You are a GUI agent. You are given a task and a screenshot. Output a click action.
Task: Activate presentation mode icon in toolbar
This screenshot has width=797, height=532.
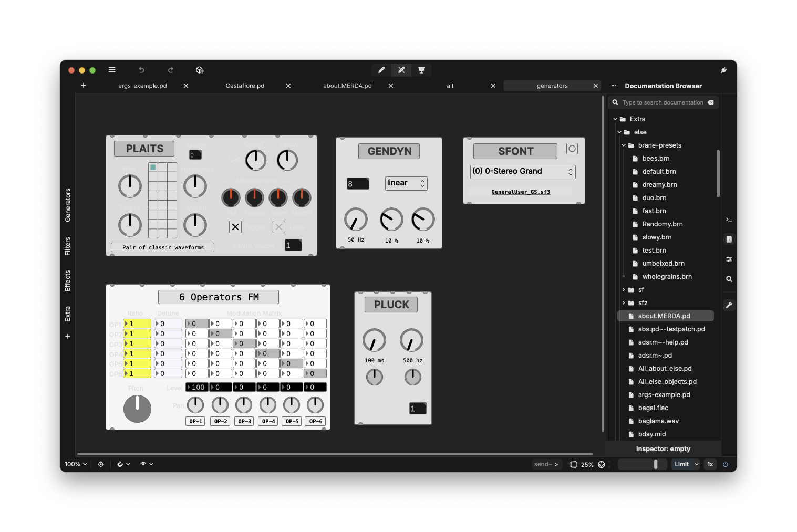pyautogui.click(x=421, y=70)
